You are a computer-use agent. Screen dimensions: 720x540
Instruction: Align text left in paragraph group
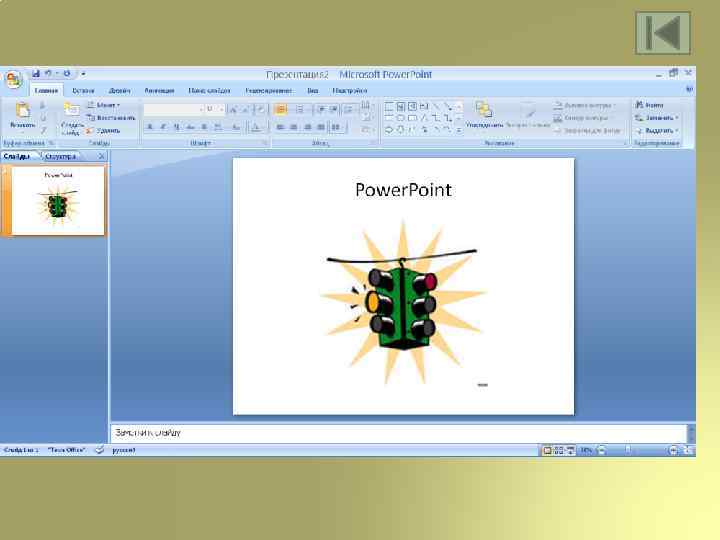click(x=281, y=127)
